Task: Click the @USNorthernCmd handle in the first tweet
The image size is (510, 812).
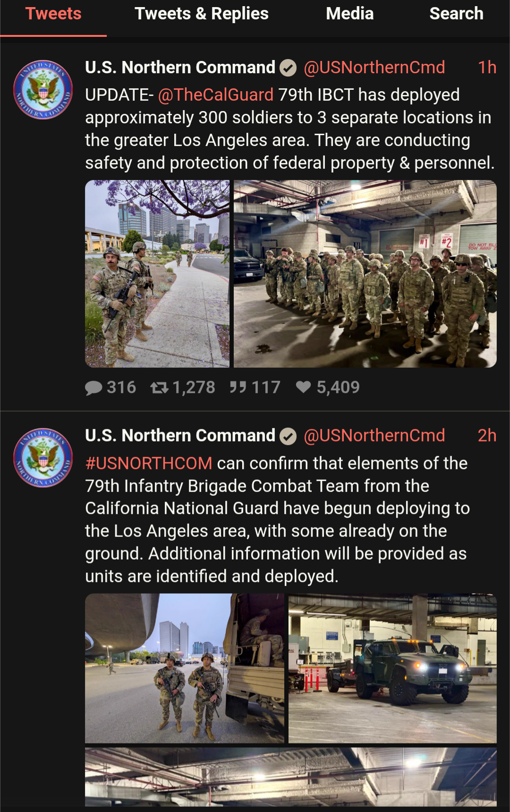Action: click(374, 68)
